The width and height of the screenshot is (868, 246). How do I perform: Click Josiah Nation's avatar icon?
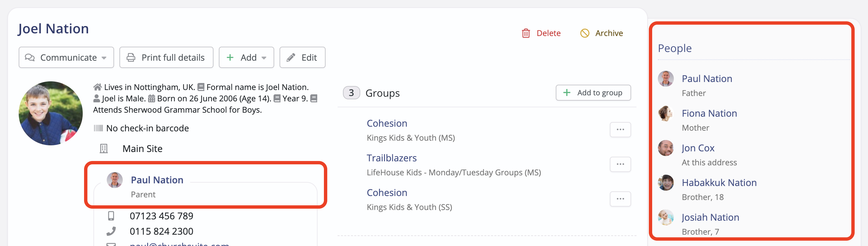(666, 217)
